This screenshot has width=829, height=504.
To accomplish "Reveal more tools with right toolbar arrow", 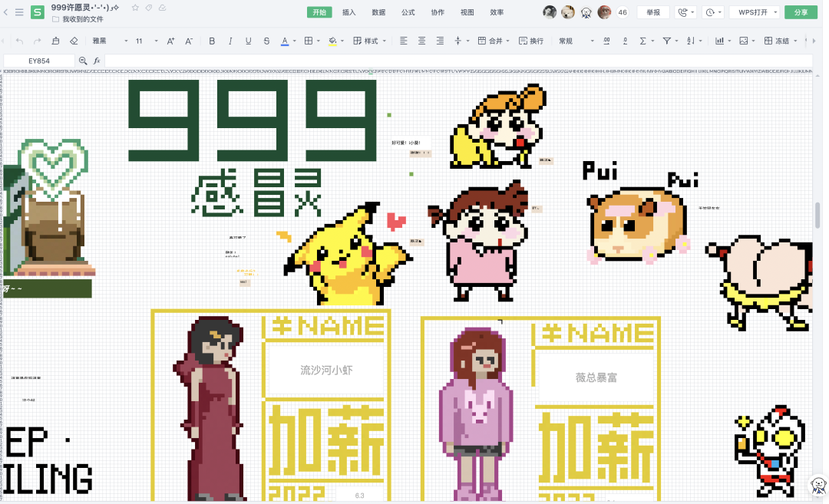I will coord(814,41).
